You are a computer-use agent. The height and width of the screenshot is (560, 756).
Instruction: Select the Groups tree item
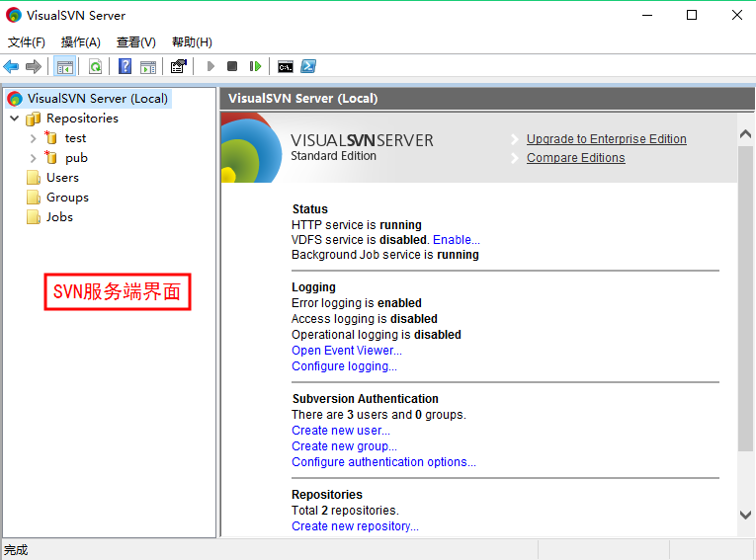(67, 198)
